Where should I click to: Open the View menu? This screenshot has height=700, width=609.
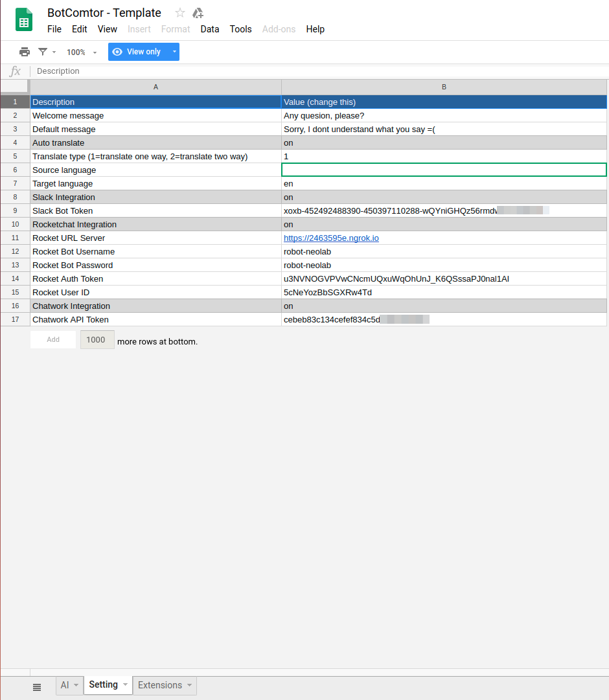click(108, 29)
